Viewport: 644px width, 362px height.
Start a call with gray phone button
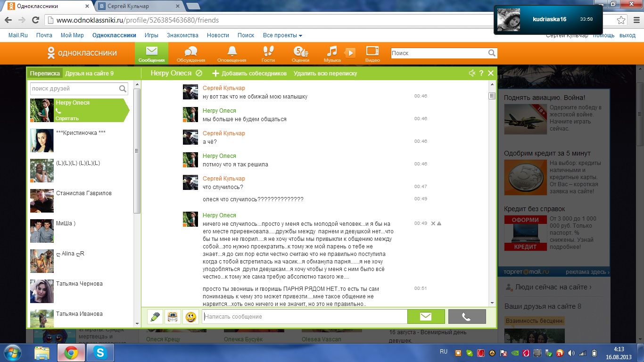pos(467,317)
